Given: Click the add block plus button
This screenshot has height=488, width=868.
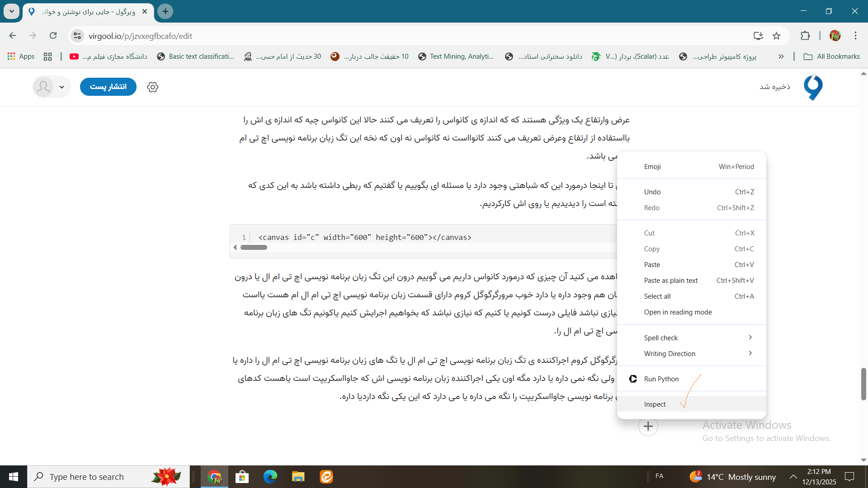Looking at the screenshot, I should coord(648,426).
